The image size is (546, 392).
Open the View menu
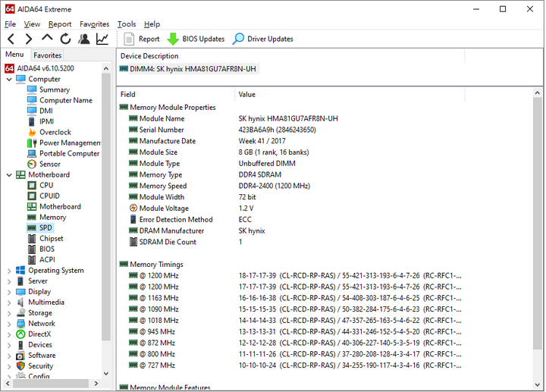pos(32,24)
